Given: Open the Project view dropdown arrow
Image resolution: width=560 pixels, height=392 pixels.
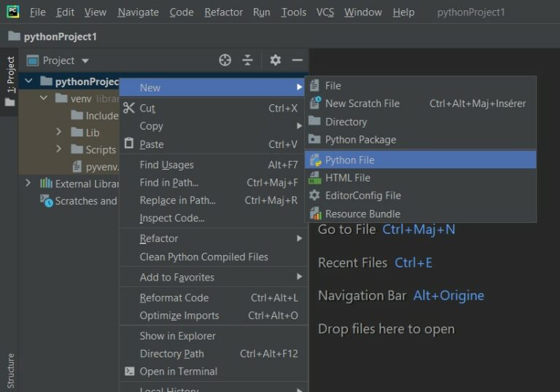Looking at the screenshot, I should [85, 61].
